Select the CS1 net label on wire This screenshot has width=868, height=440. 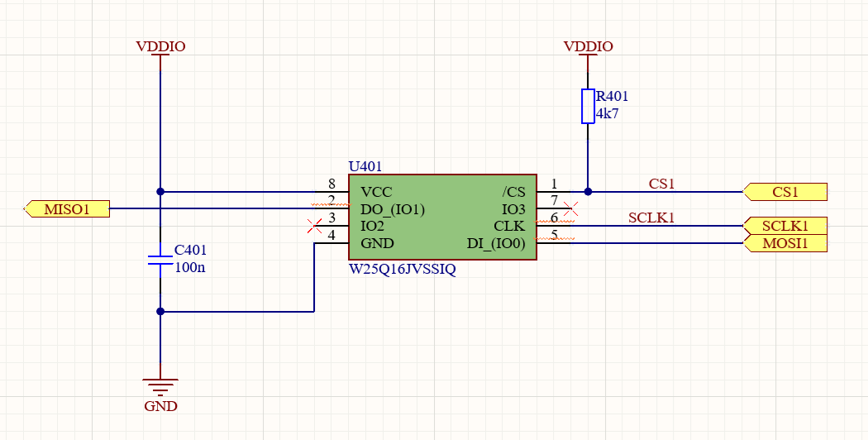click(661, 184)
